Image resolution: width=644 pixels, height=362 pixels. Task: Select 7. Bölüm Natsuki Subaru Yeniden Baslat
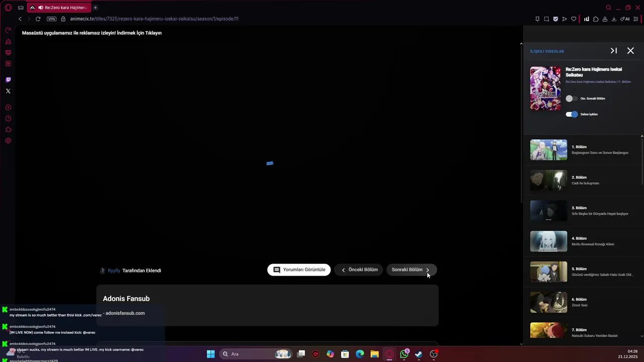(583, 331)
